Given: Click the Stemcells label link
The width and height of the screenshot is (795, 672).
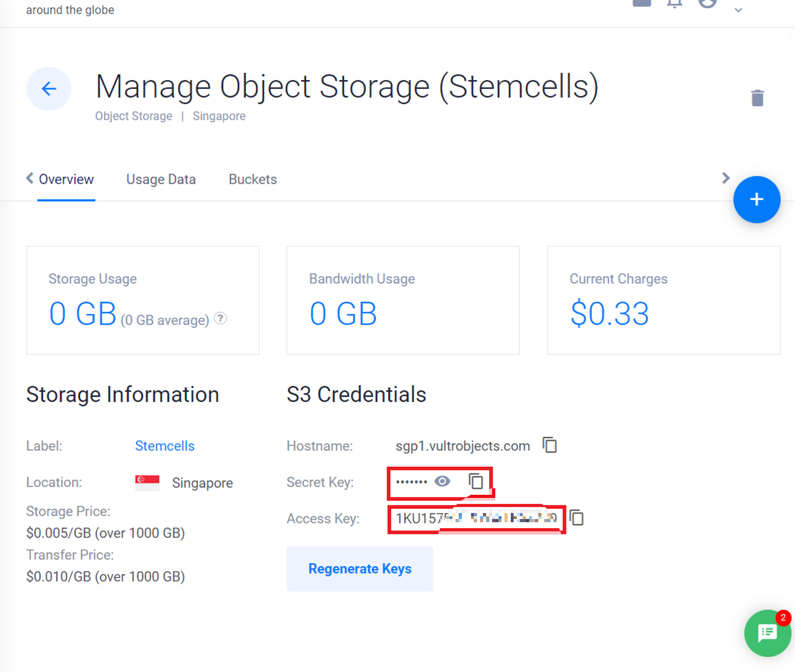Looking at the screenshot, I should 165,446.
